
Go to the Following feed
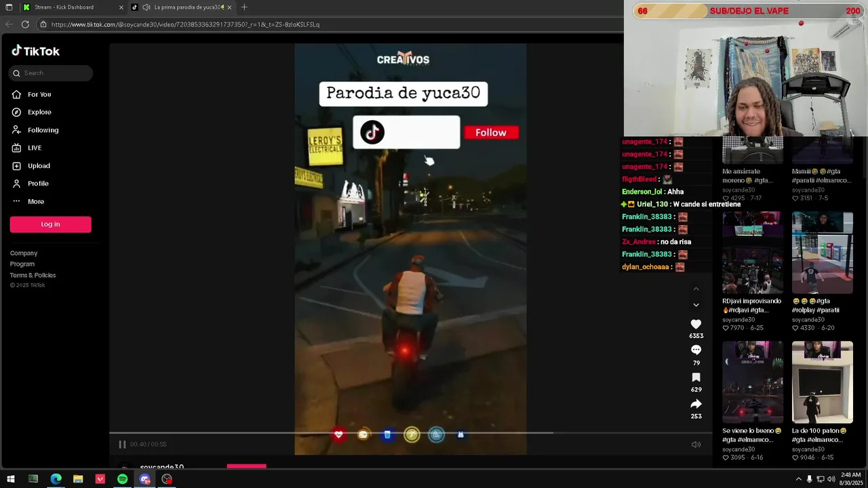point(43,130)
